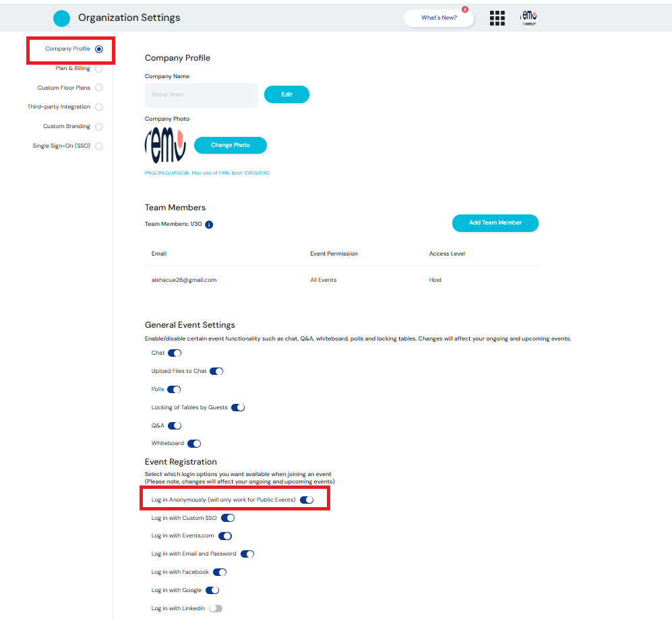Toggle Log in Anonymously option
The width and height of the screenshot is (672, 619).
[x=307, y=500]
